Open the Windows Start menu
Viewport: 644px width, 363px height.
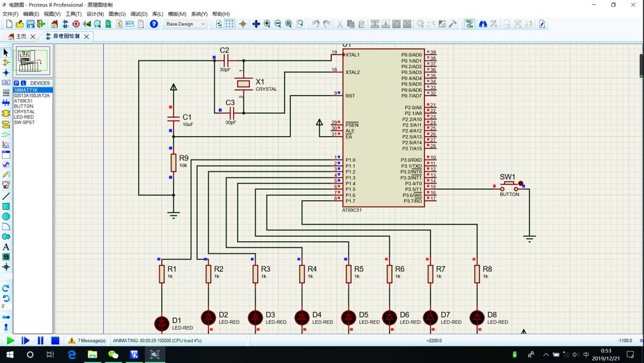coord(10,355)
